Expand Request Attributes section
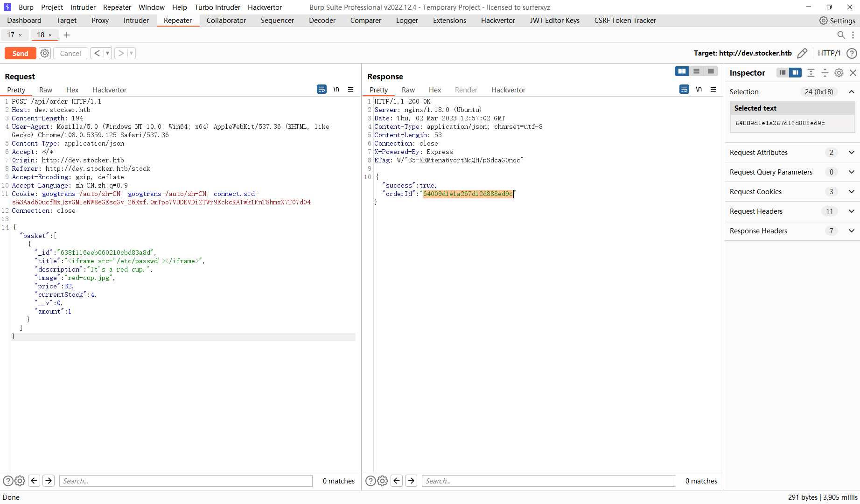 click(x=852, y=153)
